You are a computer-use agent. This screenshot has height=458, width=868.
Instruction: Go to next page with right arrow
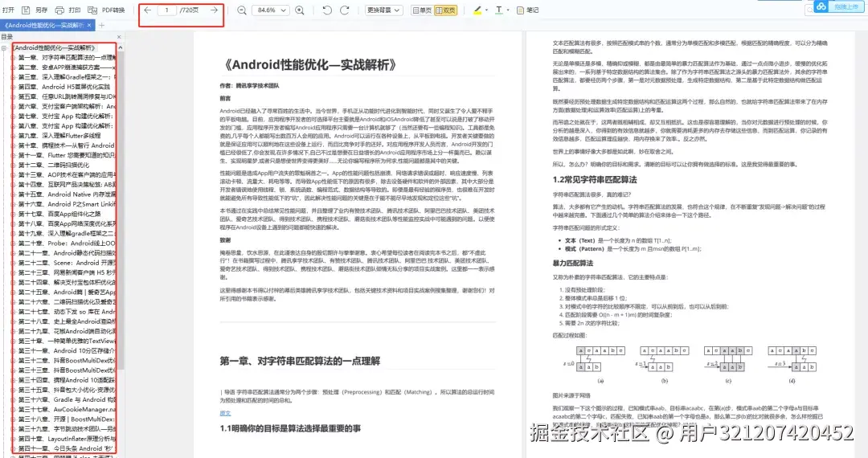215,10
